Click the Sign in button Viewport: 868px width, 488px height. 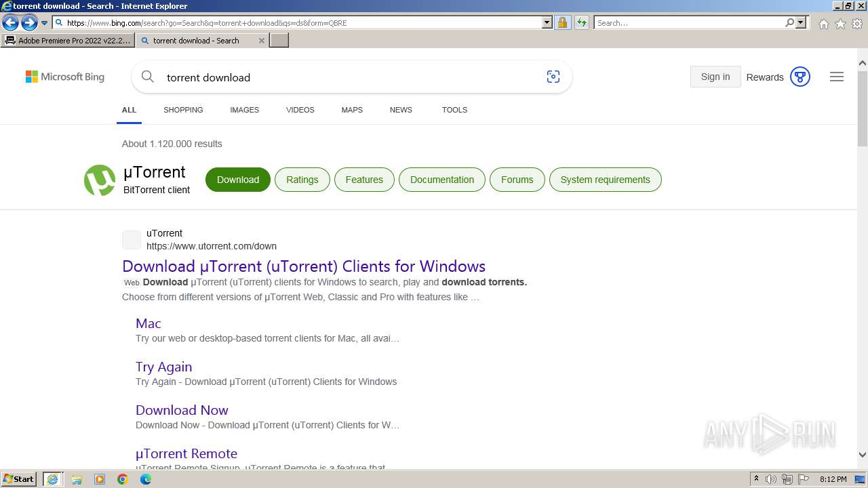(x=715, y=77)
